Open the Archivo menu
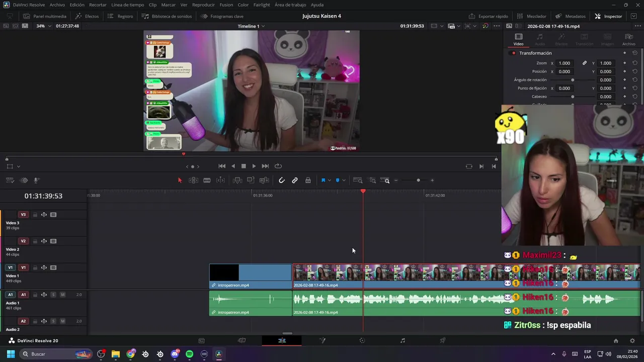 (57, 5)
